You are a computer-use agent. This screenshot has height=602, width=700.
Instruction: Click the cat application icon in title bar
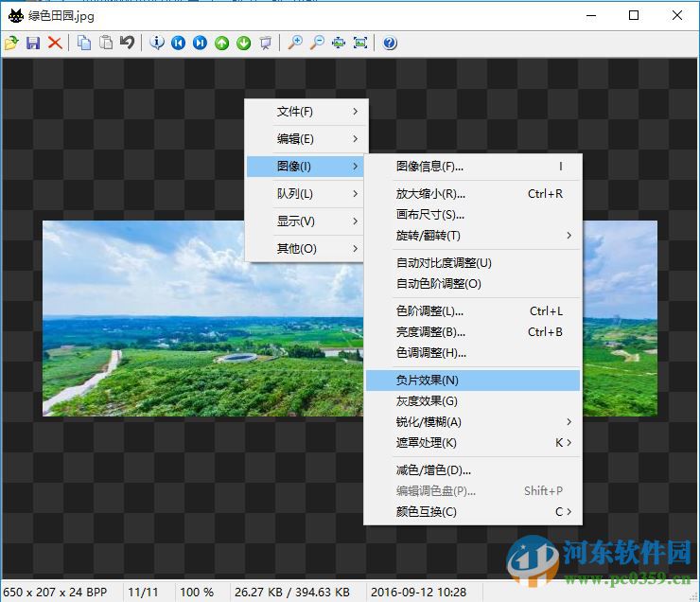[16, 16]
